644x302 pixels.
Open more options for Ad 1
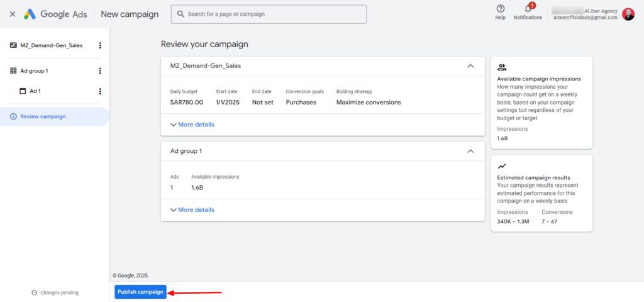(x=100, y=91)
